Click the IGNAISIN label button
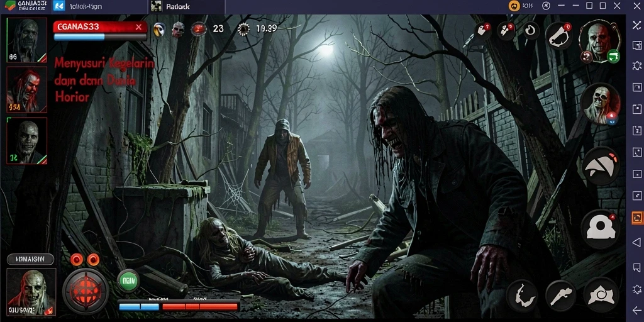The width and height of the screenshot is (644, 322). pyautogui.click(x=30, y=259)
